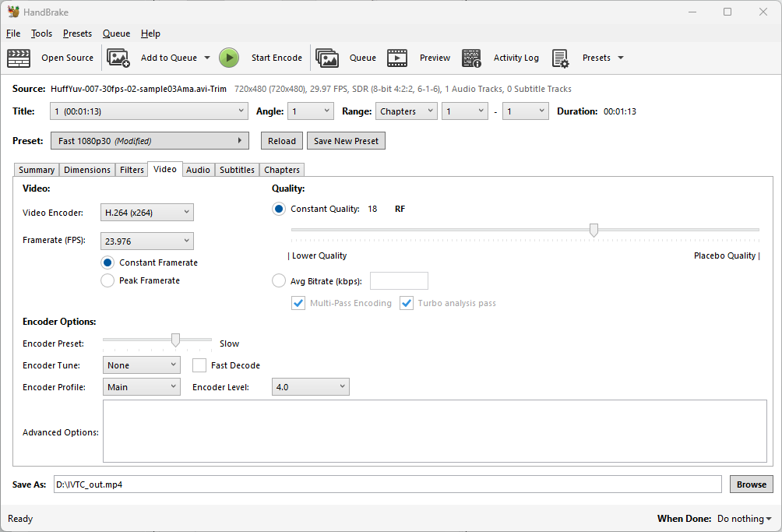
Task: Click the Constant Quality slider handle
Action: 594,230
